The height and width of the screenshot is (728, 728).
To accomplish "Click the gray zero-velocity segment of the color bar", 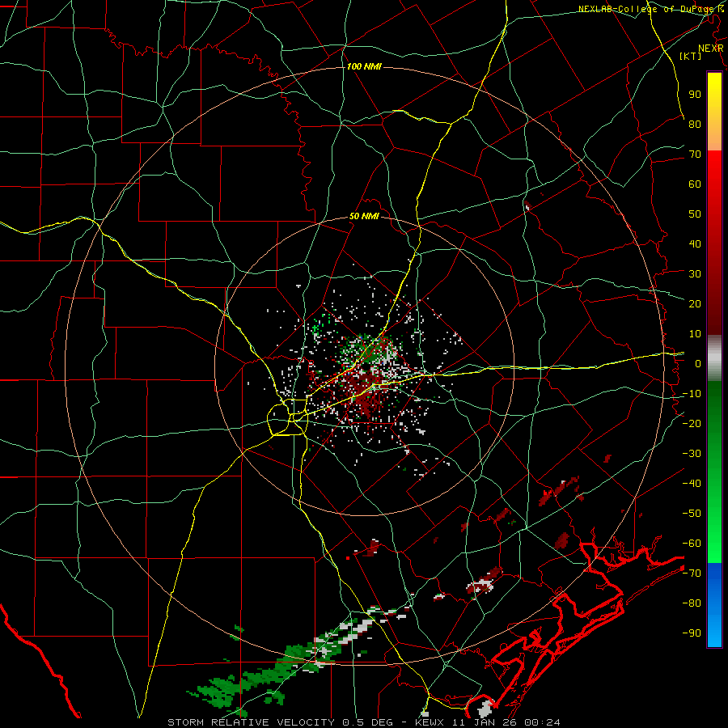I will tap(714, 358).
